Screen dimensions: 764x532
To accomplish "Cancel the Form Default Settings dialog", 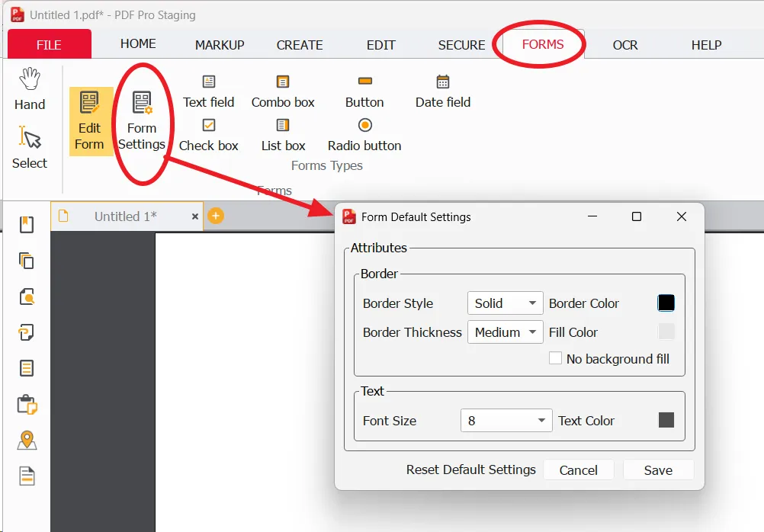I will [579, 470].
